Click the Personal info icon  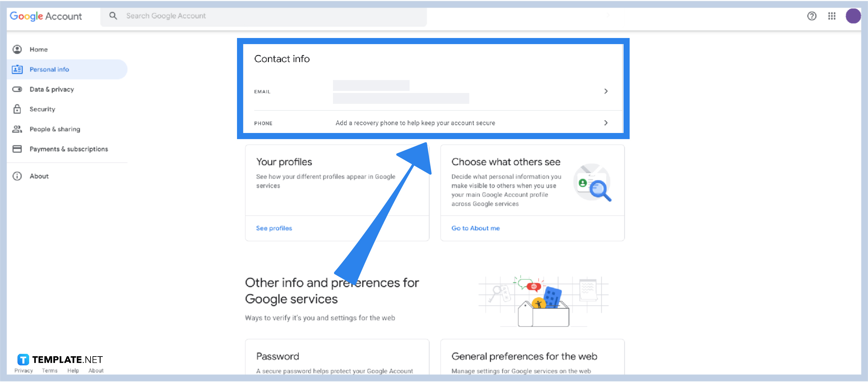pyautogui.click(x=17, y=69)
